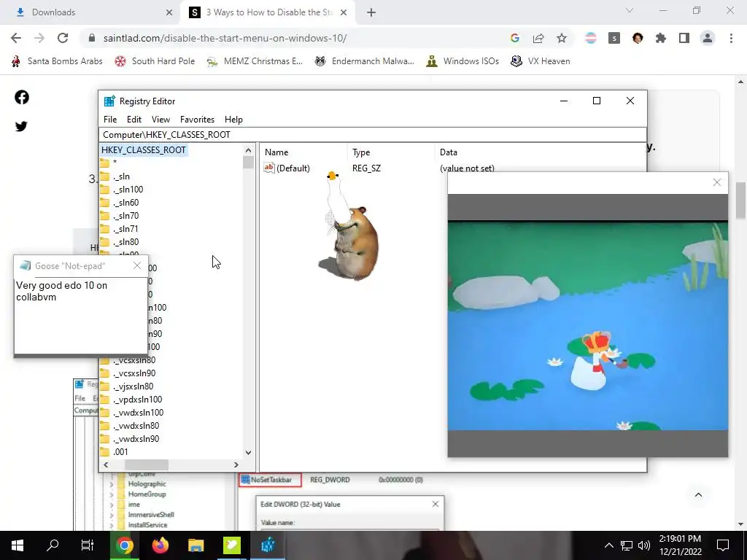Close the Goose Not-epad window
This screenshot has width=747, height=560.
point(137,265)
